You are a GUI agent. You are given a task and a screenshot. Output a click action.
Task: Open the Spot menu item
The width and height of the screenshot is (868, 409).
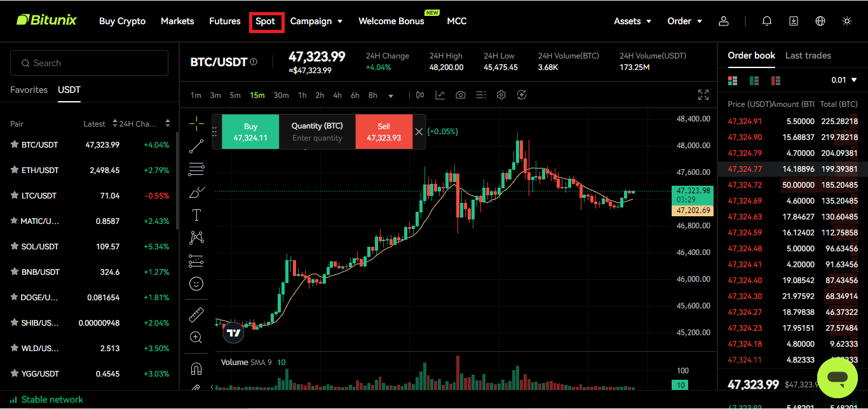[266, 21]
